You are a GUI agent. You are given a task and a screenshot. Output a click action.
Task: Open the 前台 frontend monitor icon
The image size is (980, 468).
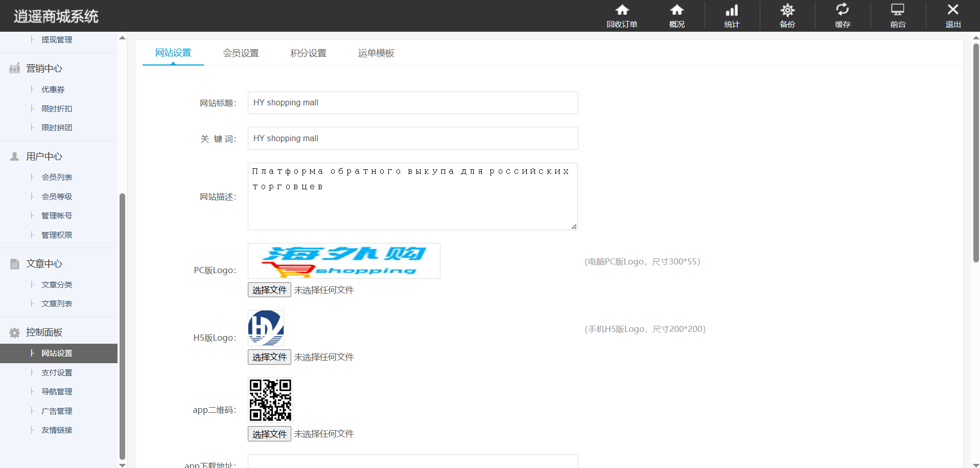[x=897, y=10]
